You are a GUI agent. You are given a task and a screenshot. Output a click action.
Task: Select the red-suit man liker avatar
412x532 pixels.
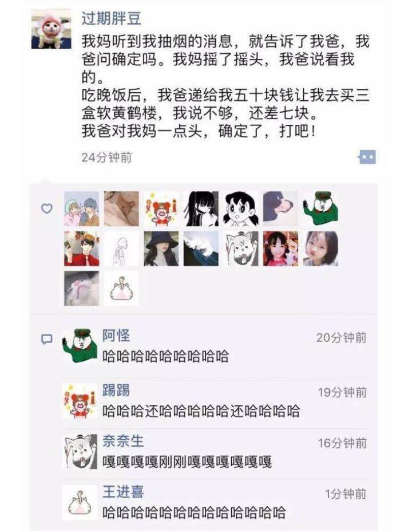point(82,249)
